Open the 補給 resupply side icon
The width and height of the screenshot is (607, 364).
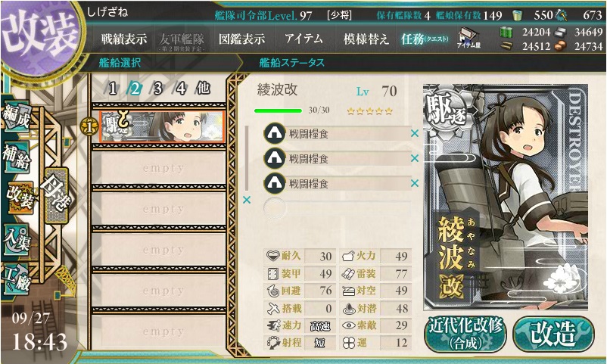click(x=16, y=157)
